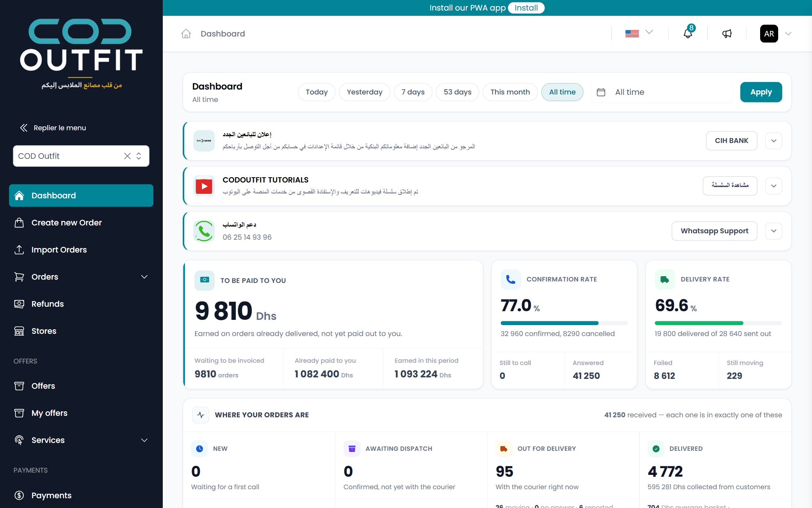Click the Where Your Orders Are pulse icon
The height and width of the screenshot is (508, 812).
[201, 415]
